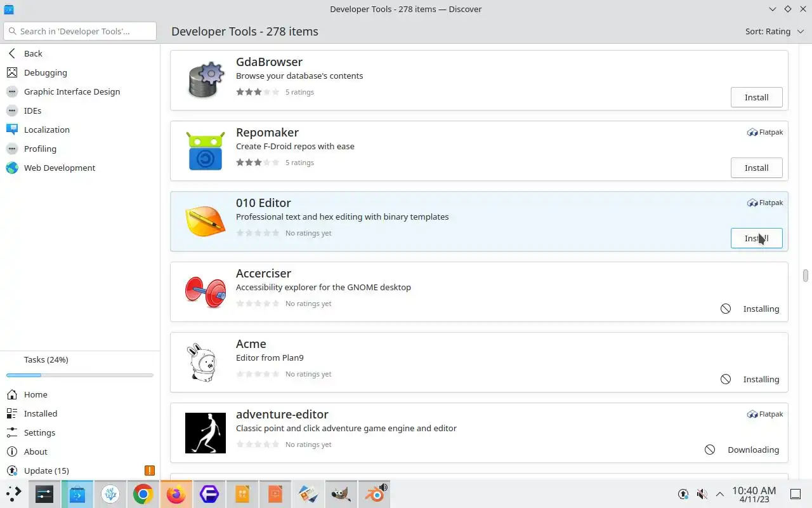This screenshot has width=812, height=508.
Task: Open the adventure-editor application title
Action: (282, 414)
